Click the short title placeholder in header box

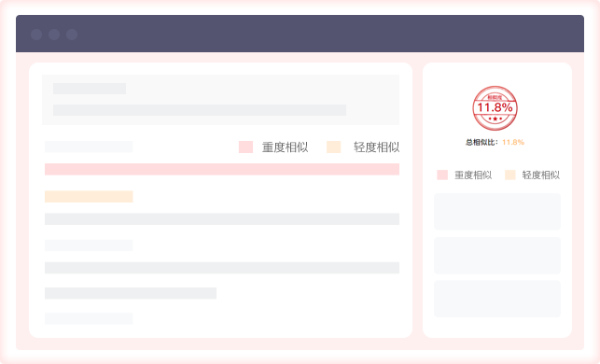pyautogui.click(x=90, y=89)
